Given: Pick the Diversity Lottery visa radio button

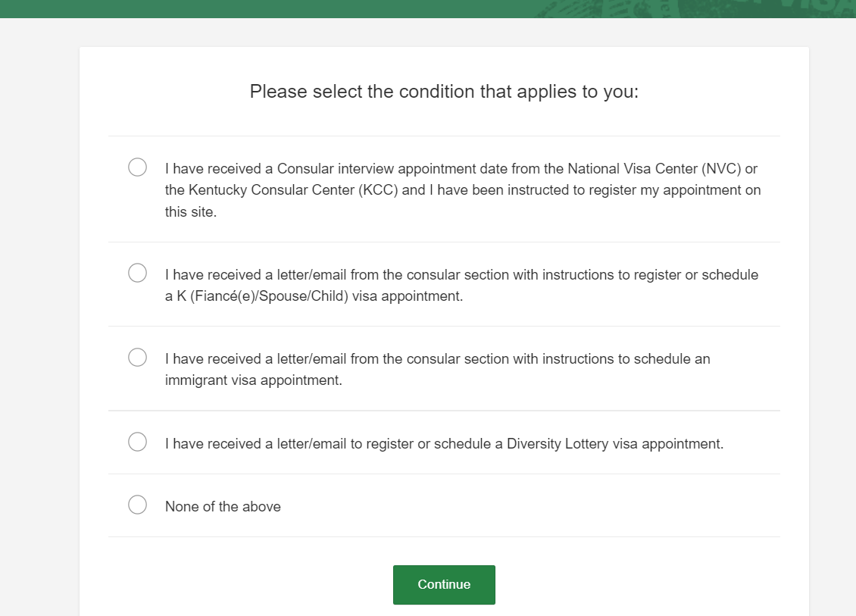Looking at the screenshot, I should pos(138,442).
